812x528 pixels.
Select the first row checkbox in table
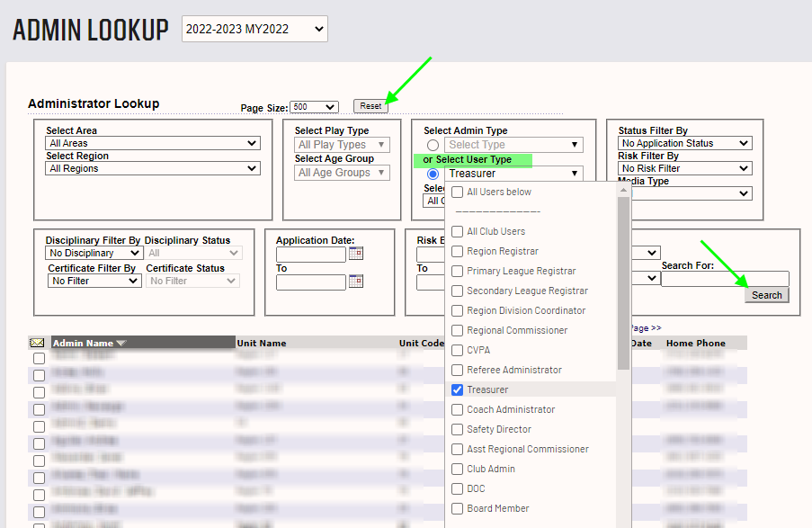point(39,358)
